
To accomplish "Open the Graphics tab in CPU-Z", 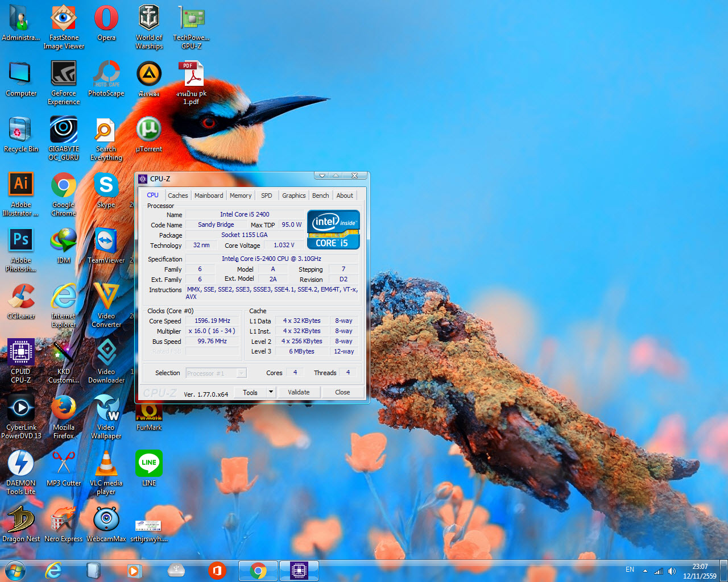I will [x=294, y=196].
